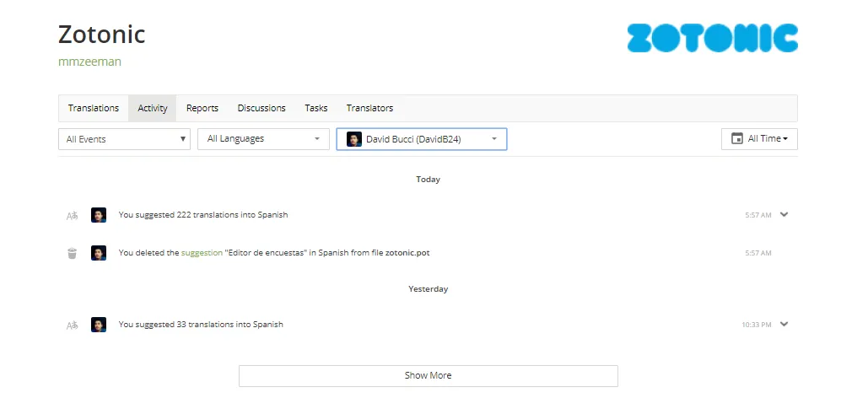Click the Zotonic project title
The width and height of the screenshot is (868, 398).
click(102, 35)
